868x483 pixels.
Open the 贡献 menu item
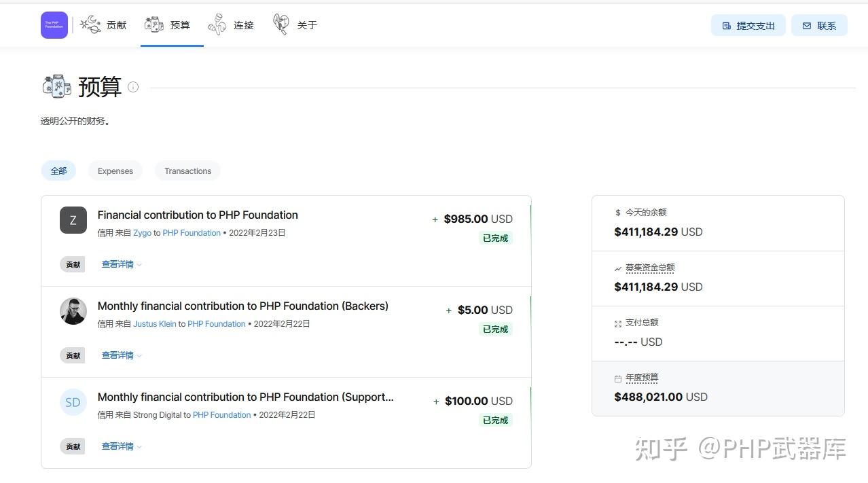pyautogui.click(x=116, y=24)
